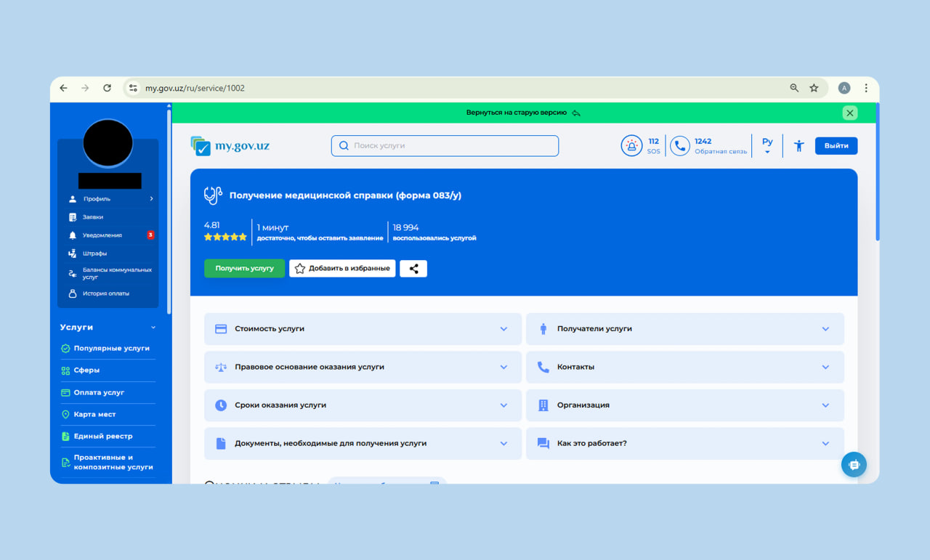Bookmark this page with star icon

(814, 88)
